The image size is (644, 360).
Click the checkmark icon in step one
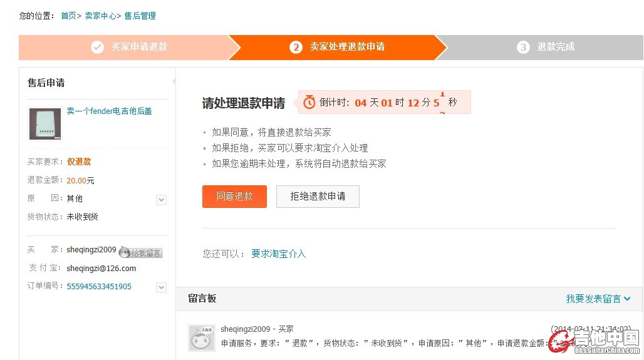coord(97,47)
